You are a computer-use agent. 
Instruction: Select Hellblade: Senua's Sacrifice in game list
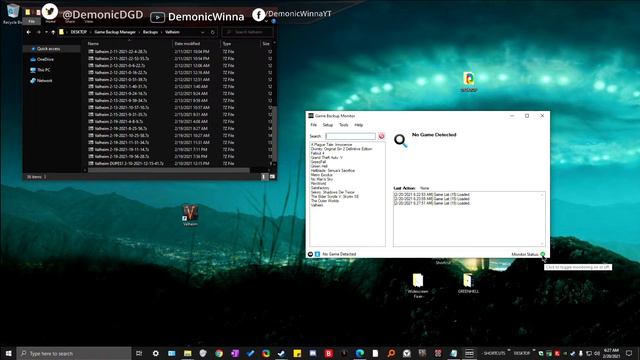(x=333, y=171)
